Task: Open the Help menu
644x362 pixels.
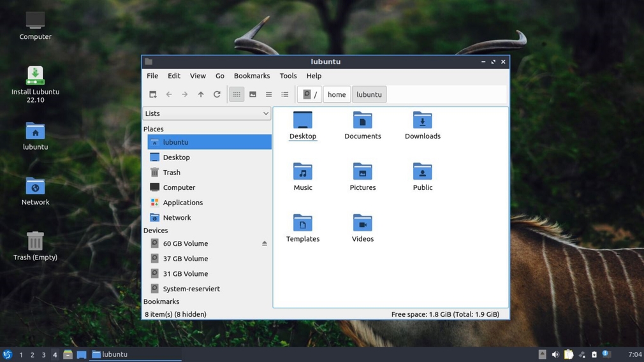Action: tap(314, 75)
